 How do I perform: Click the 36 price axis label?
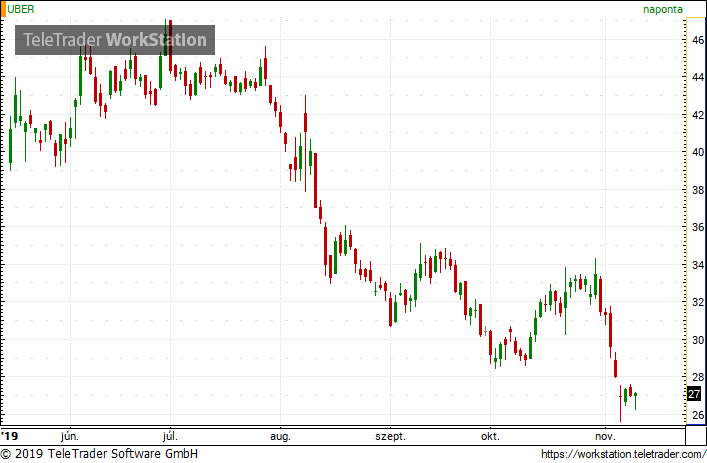(698, 227)
